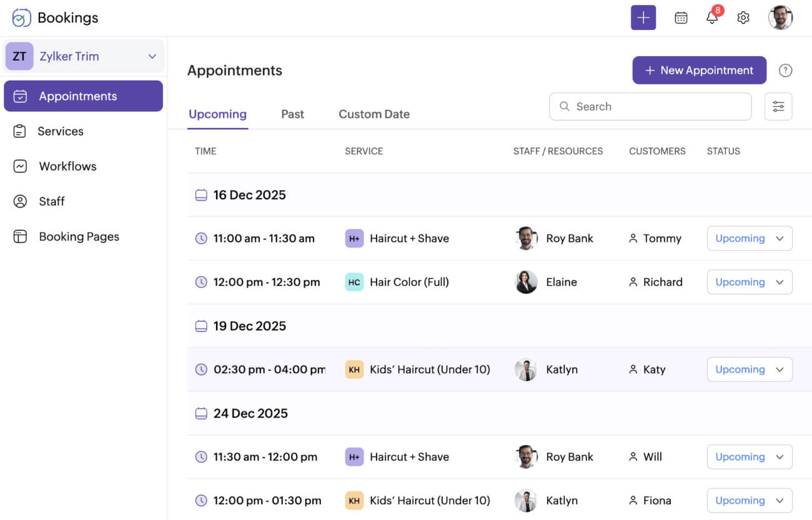Switch to the Past tab
Image resolution: width=812 pixels, height=520 pixels.
pos(292,114)
